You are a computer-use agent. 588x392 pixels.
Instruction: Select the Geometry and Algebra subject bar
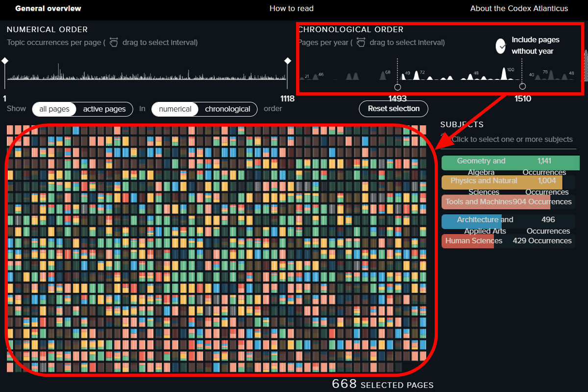510,163
